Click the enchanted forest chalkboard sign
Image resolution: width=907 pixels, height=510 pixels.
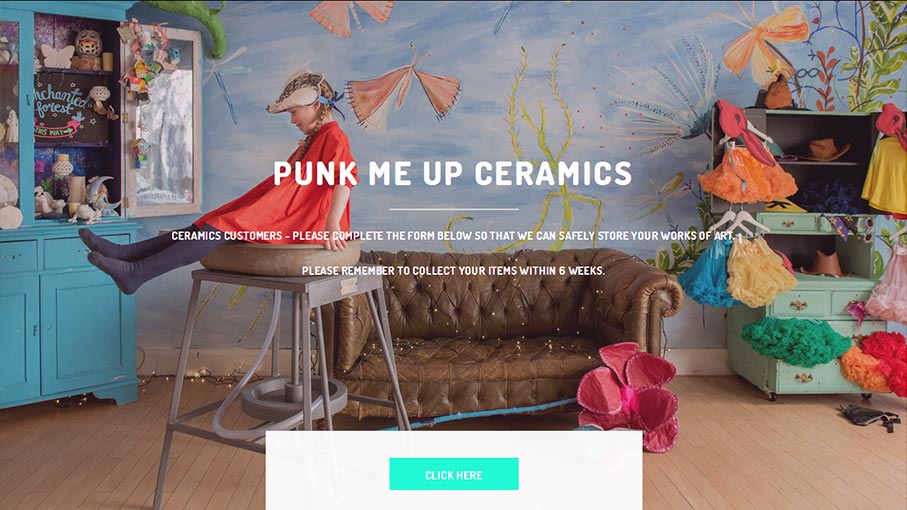coord(71,109)
